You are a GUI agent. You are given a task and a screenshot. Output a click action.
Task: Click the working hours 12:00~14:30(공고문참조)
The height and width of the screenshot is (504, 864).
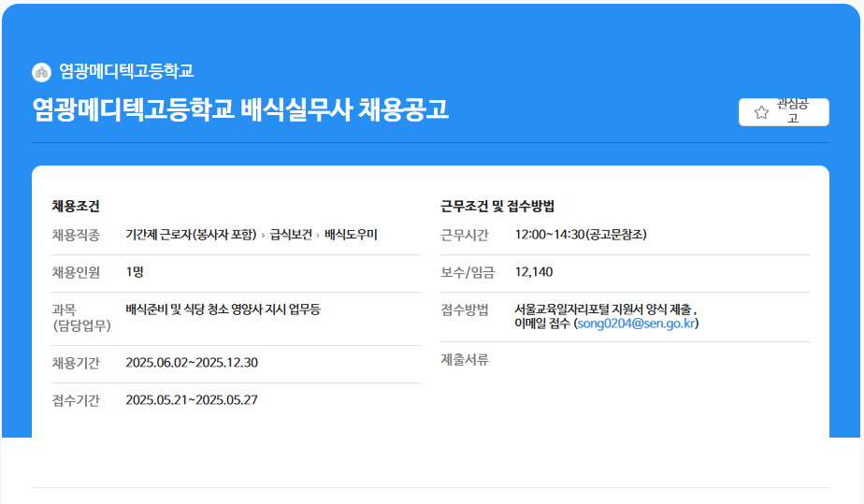pos(581,235)
